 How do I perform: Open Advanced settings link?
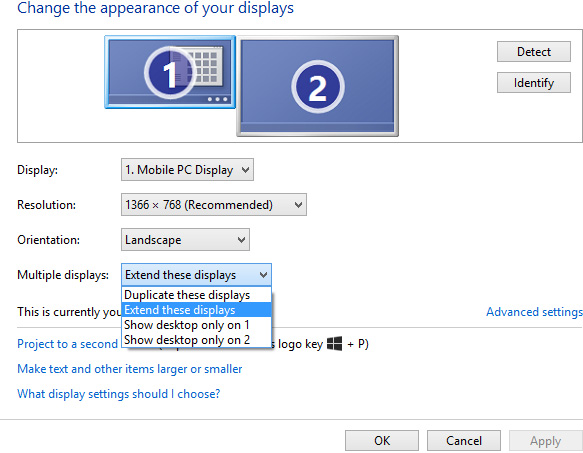click(x=534, y=312)
